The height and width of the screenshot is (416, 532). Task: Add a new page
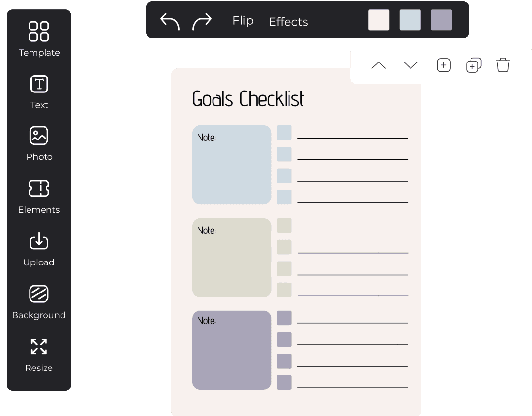point(443,65)
